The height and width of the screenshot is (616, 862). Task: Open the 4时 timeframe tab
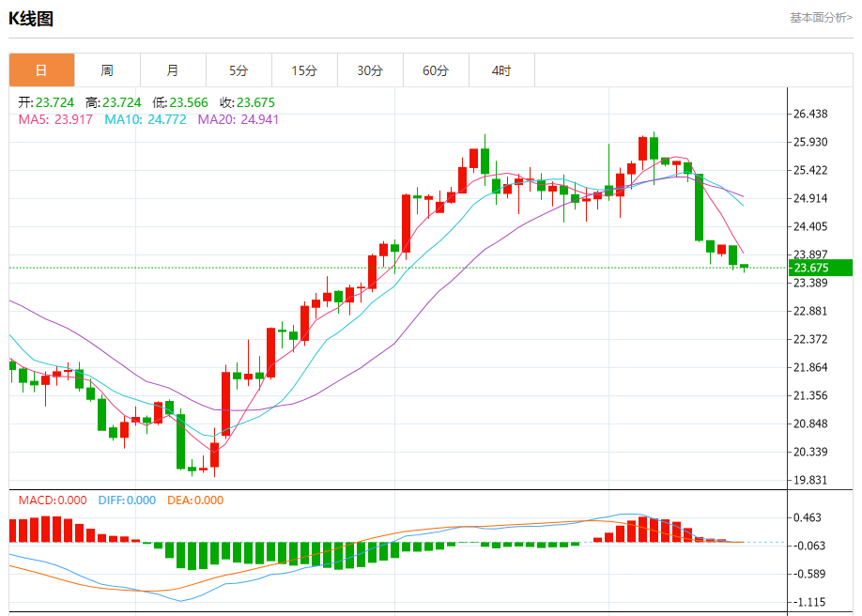click(501, 70)
